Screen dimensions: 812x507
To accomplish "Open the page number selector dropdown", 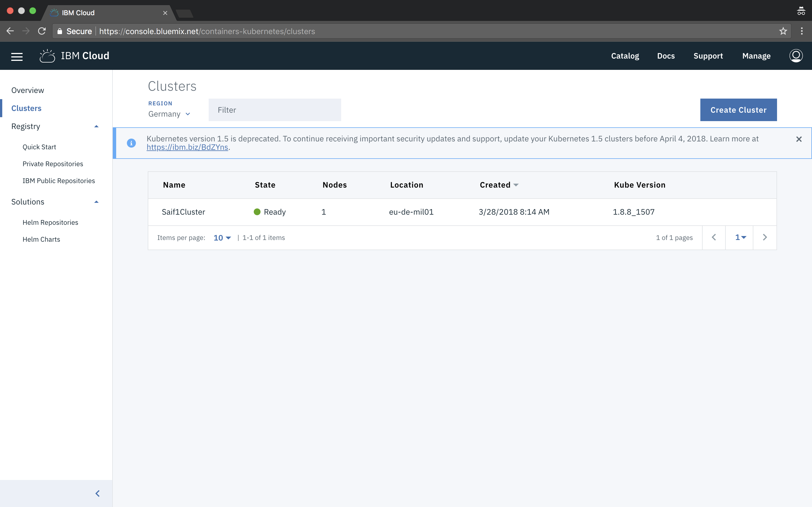I will [x=740, y=237].
